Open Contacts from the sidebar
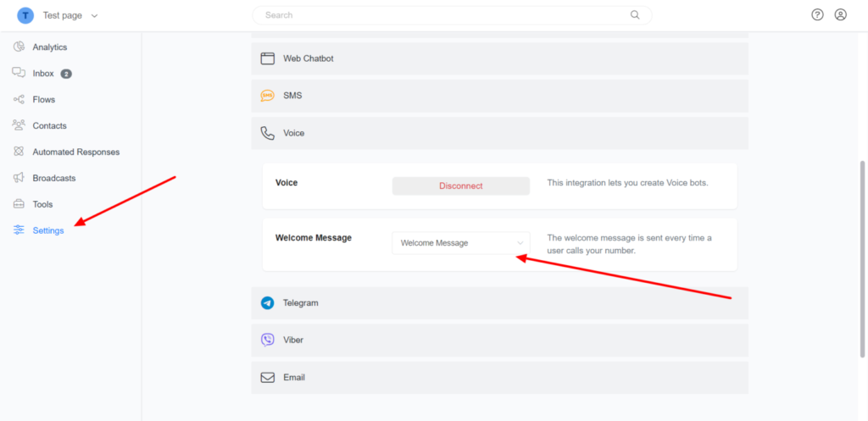Viewport: 868px width, 421px height. [x=49, y=125]
